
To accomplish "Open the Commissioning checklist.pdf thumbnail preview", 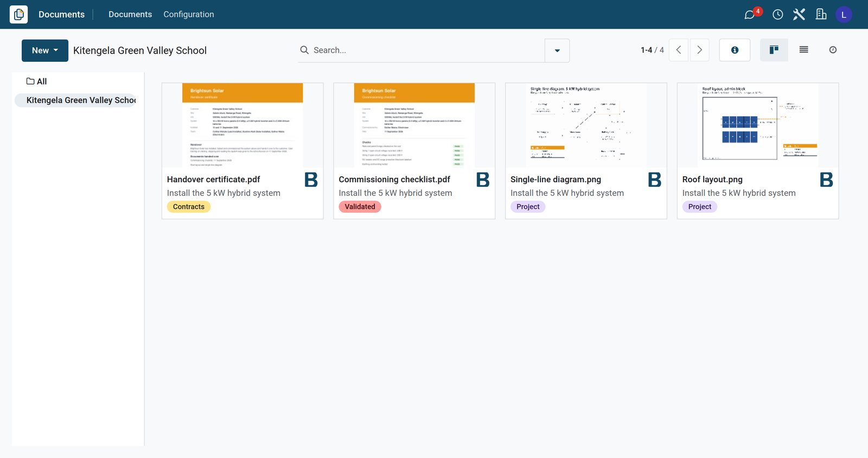I will point(414,125).
